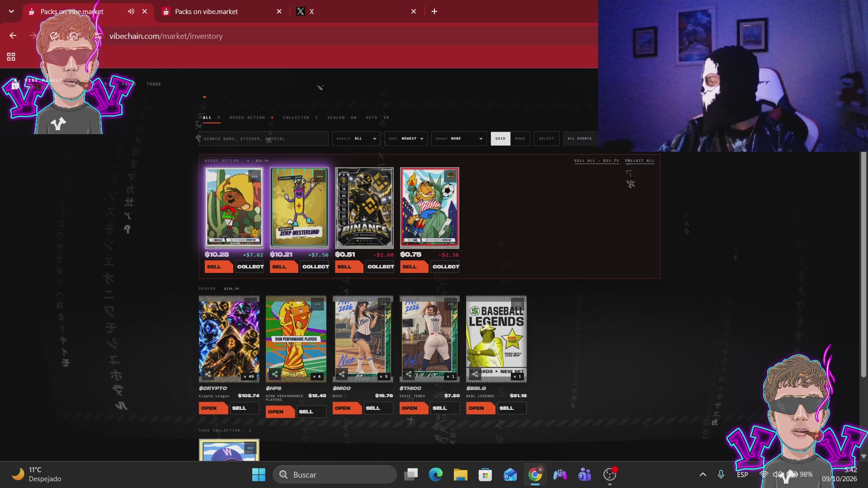The height and width of the screenshot is (488, 868).
Task: Select the Sets tab
Action: click(377, 117)
